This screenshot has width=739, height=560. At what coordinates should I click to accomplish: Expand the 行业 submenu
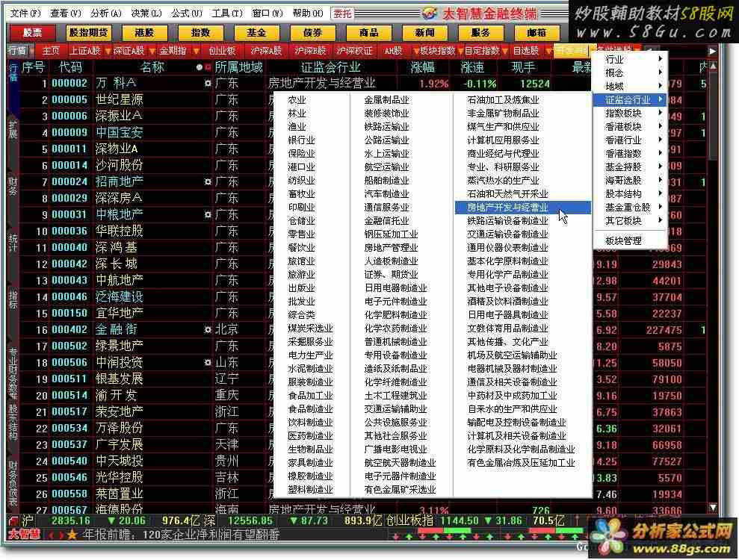click(x=630, y=59)
